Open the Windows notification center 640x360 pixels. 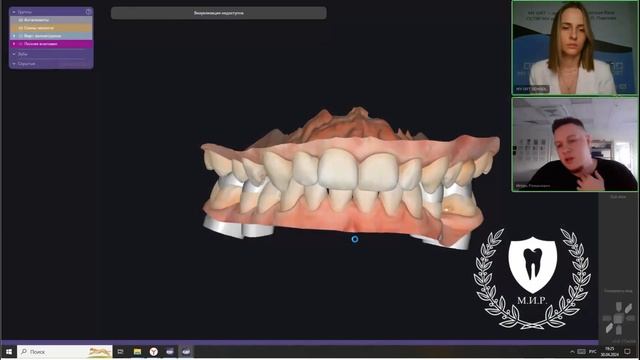click(x=627, y=351)
